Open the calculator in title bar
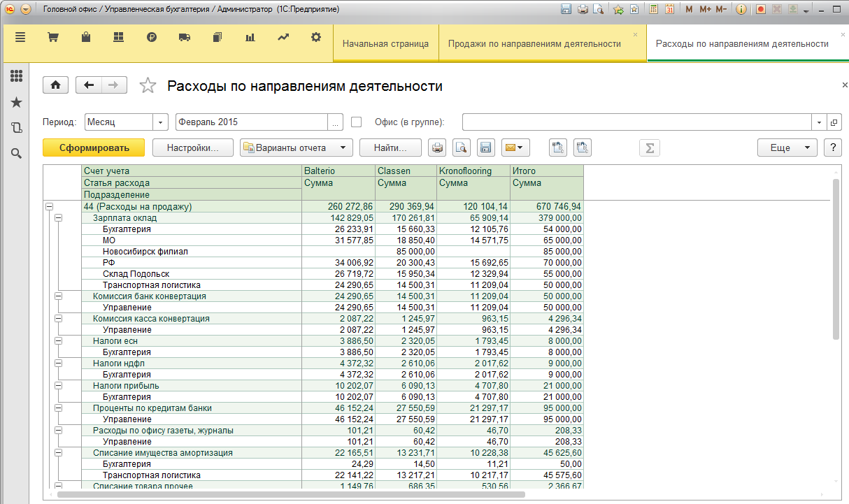This screenshot has height=504, width=849. pos(654,10)
